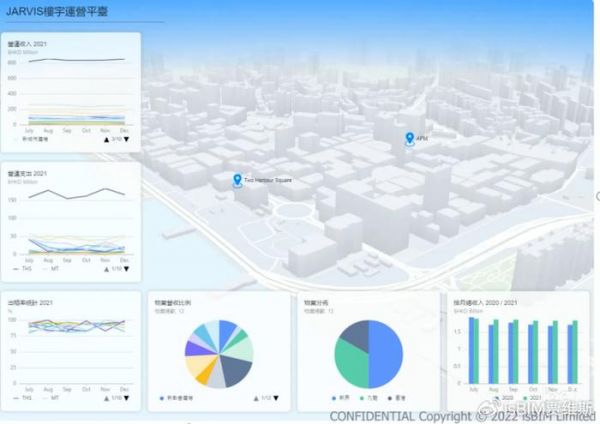Click the APM map location pin

(409, 138)
